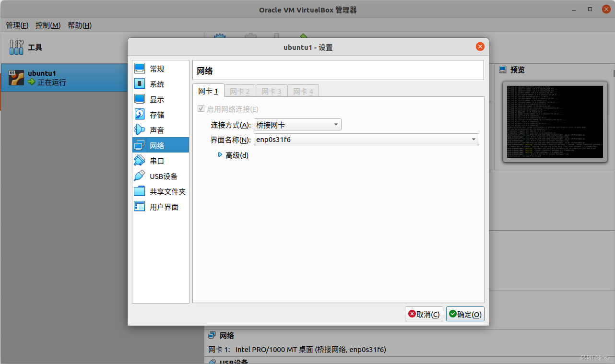Open the 声音 (Audio) settings category

coord(161,130)
